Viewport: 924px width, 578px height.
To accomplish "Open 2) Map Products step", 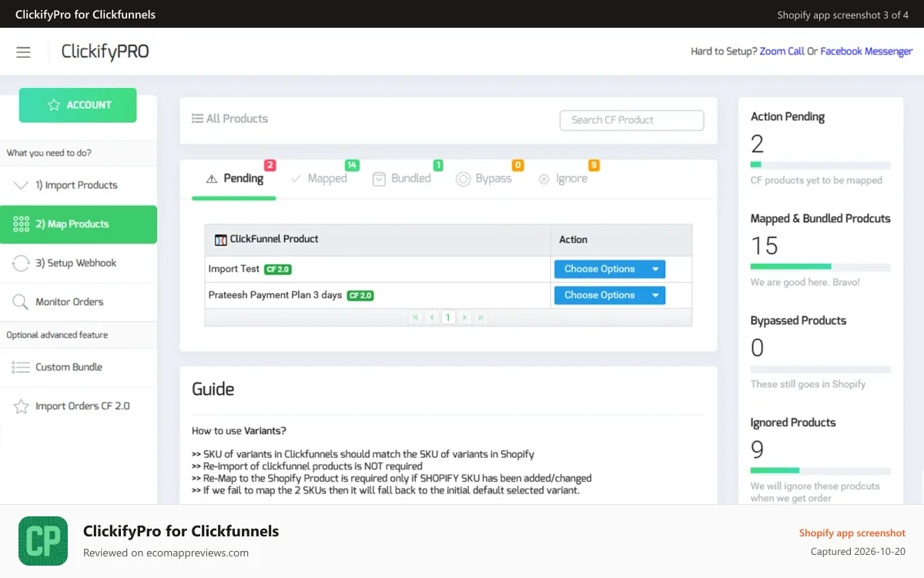I will click(79, 224).
